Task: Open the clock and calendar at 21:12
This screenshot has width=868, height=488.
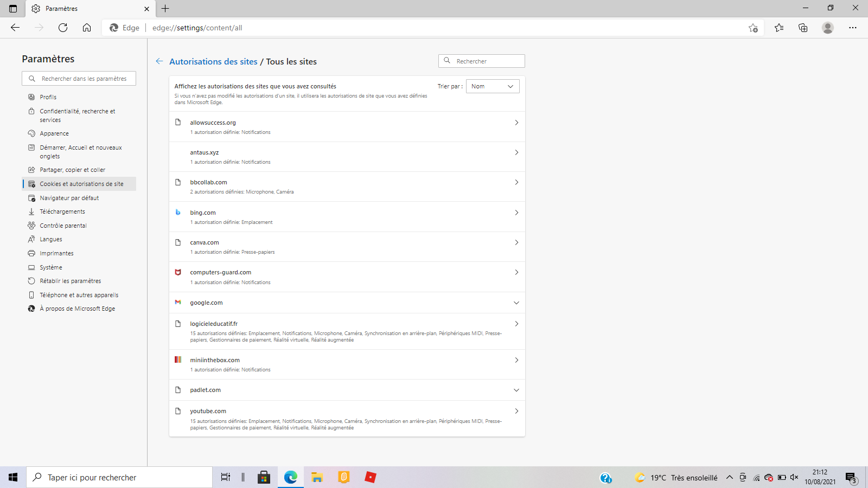Action: coord(820,477)
